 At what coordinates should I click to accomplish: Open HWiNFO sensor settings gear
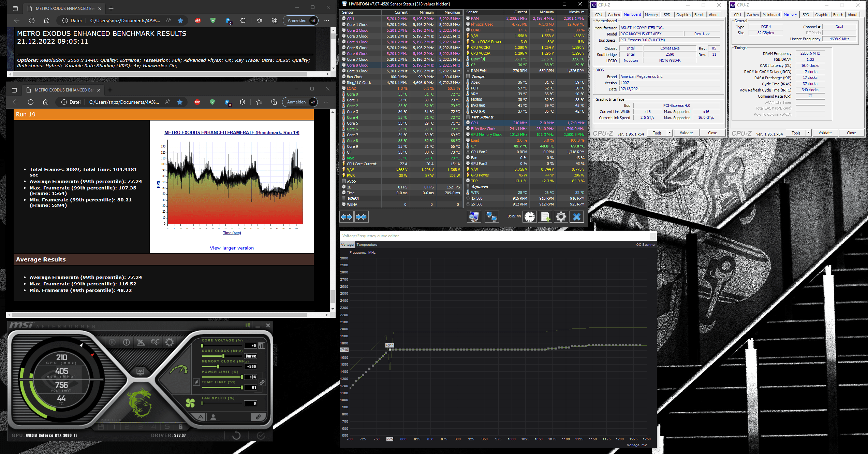[561, 216]
